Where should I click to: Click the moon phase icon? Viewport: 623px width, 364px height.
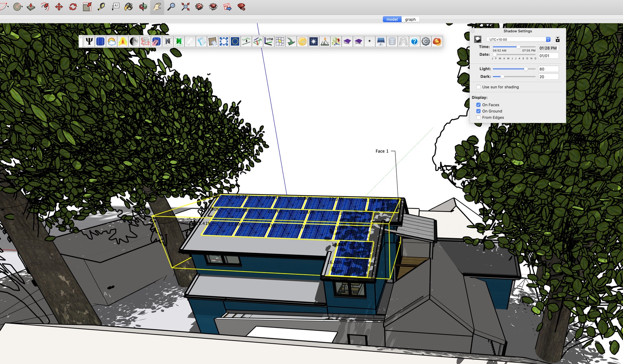pyautogui.click(x=134, y=41)
